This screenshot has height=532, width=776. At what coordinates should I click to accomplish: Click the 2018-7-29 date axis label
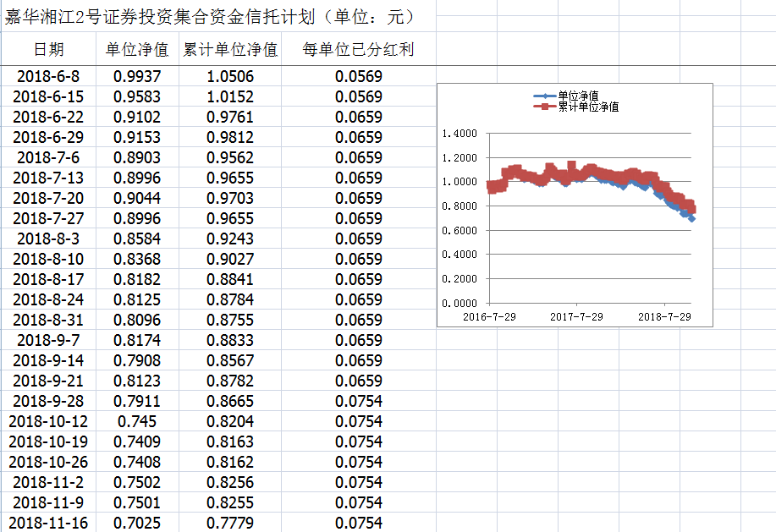[664, 316]
